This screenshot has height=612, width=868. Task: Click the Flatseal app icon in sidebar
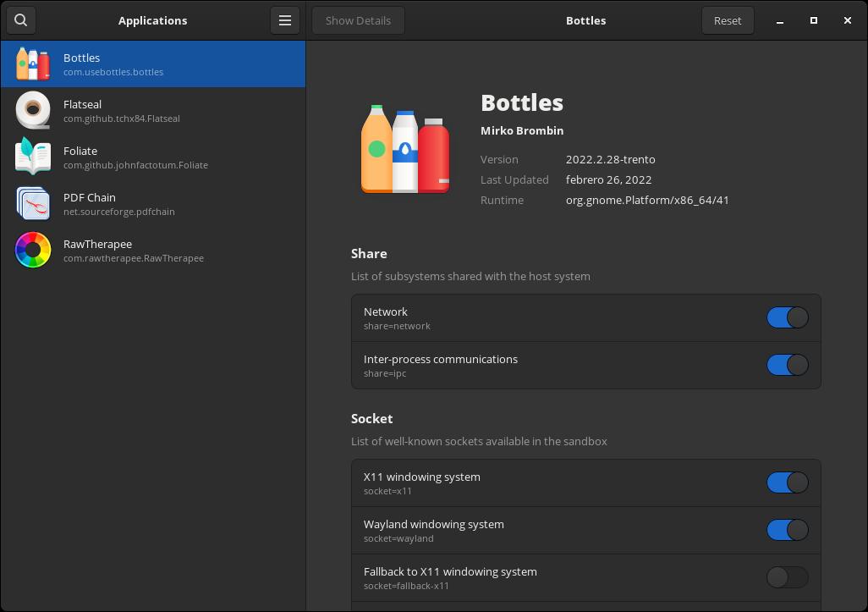(33, 110)
